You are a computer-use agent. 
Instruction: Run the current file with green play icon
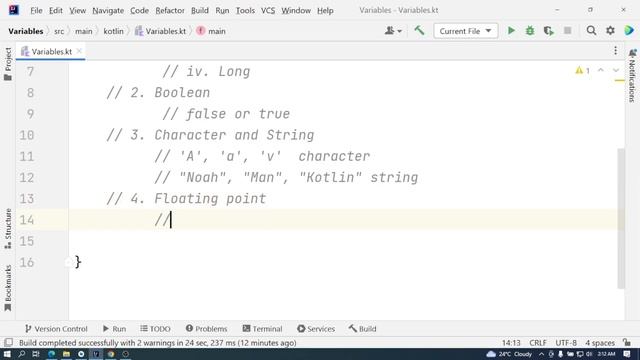511,31
